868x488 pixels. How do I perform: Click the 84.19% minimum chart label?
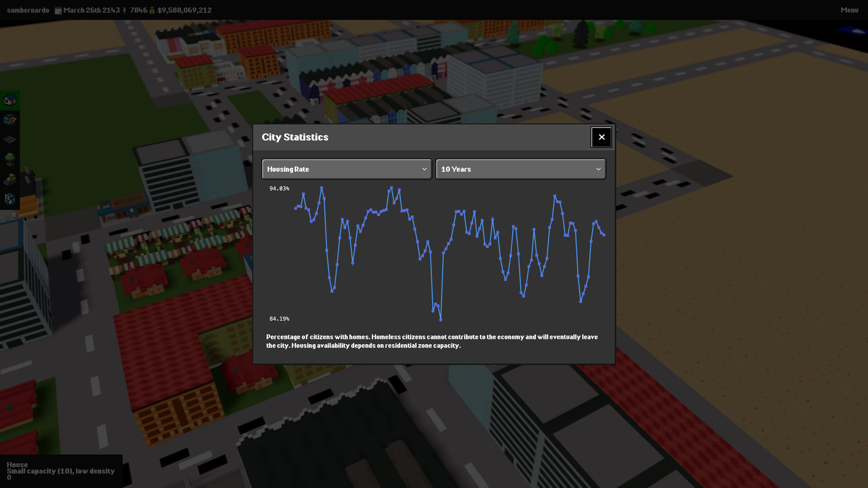pyautogui.click(x=279, y=319)
